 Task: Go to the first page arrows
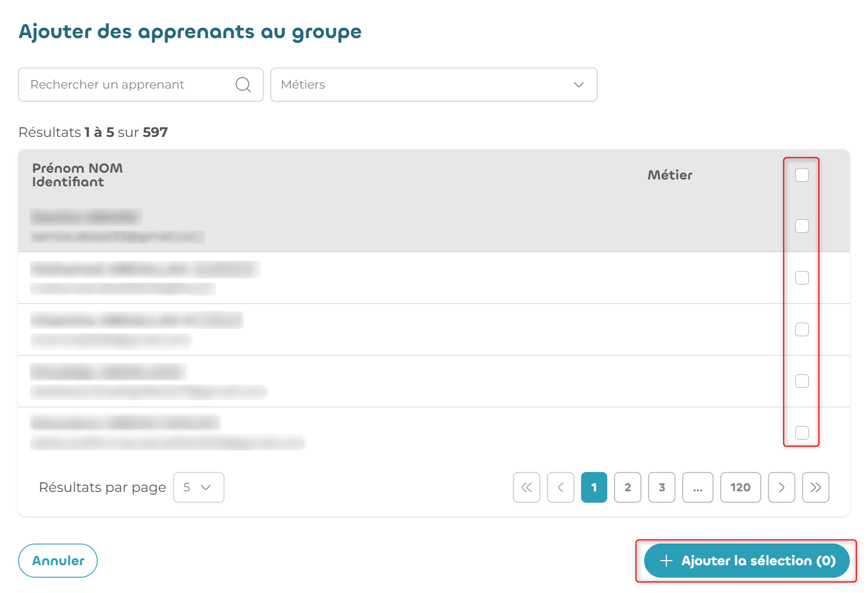point(527,487)
